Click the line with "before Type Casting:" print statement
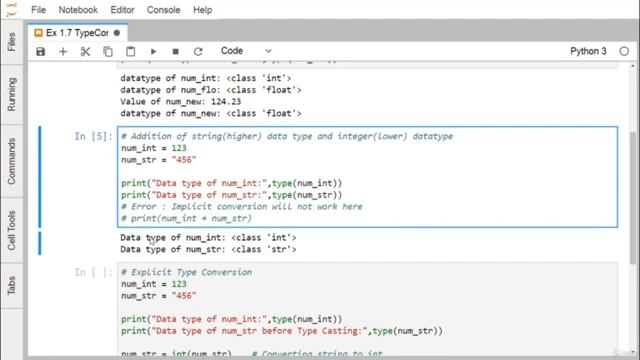Image resolution: width=640 pixels, height=360 pixels. [x=282, y=331]
